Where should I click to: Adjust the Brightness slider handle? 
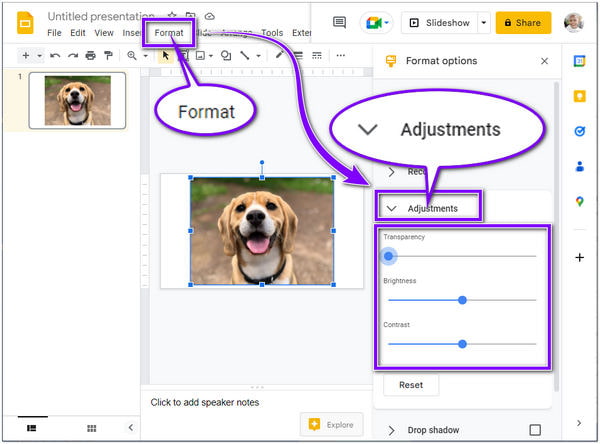click(462, 300)
